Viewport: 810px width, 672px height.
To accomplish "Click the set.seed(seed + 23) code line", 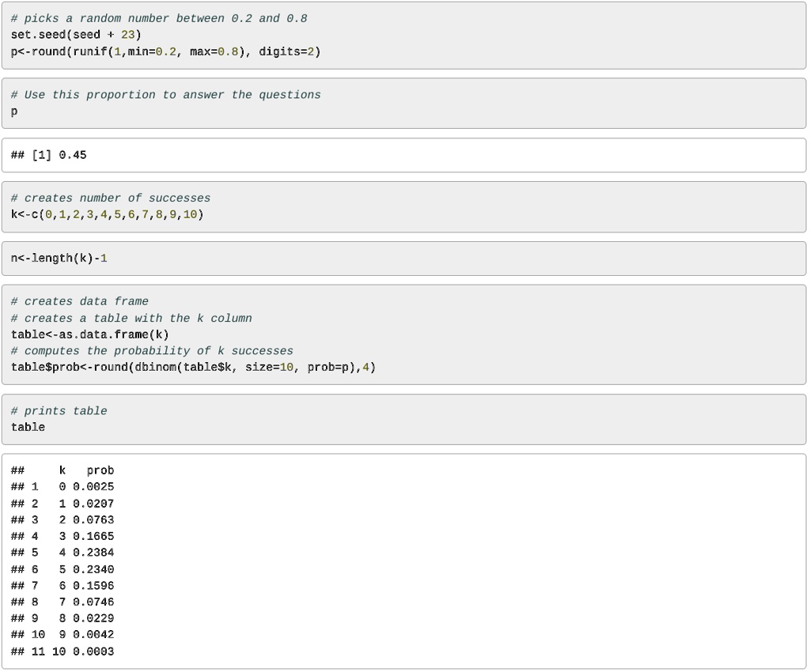I will [x=76, y=35].
